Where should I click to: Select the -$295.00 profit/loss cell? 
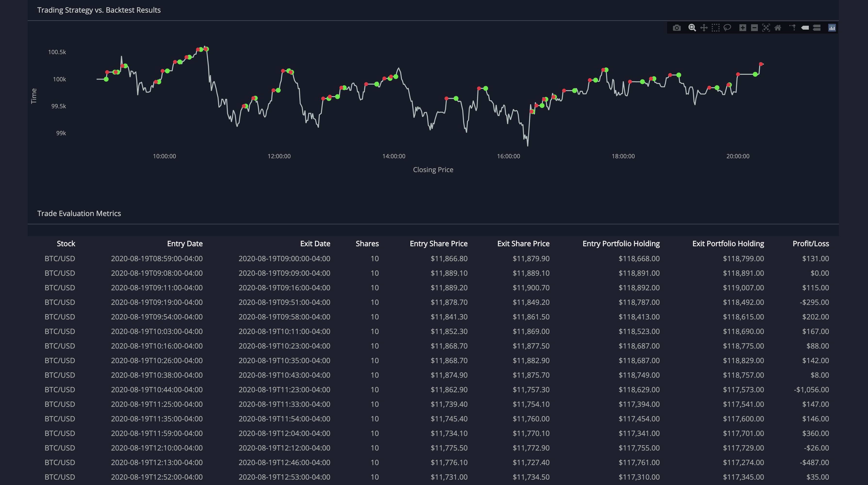(814, 302)
